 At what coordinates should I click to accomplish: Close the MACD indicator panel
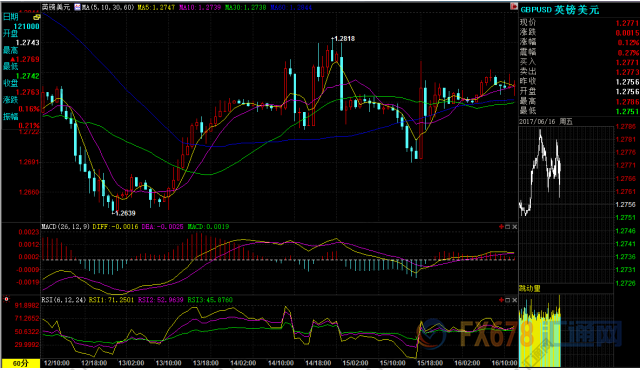click(514, 227)
